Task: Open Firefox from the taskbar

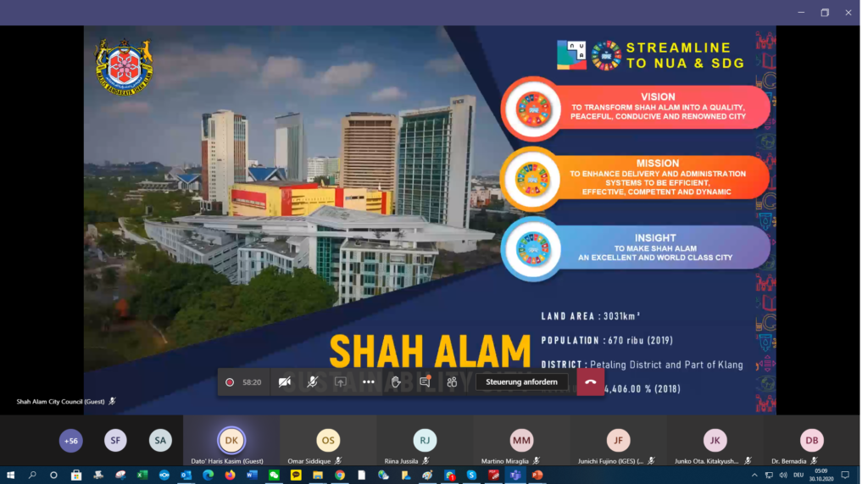Action: point(230,476)
